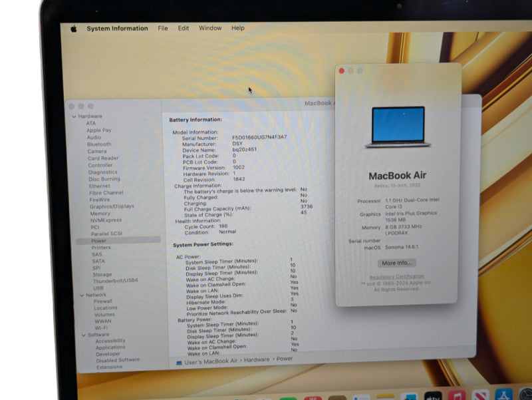Select NVMExpress in the sidebar
This screenshot has width=532, height=400.
click(x=106, y=220)
